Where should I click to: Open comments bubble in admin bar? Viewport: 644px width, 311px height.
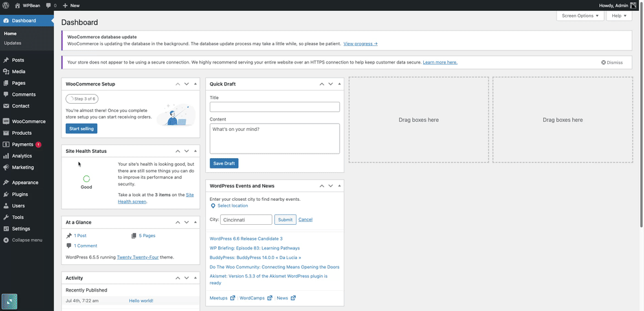coord(49,6)
